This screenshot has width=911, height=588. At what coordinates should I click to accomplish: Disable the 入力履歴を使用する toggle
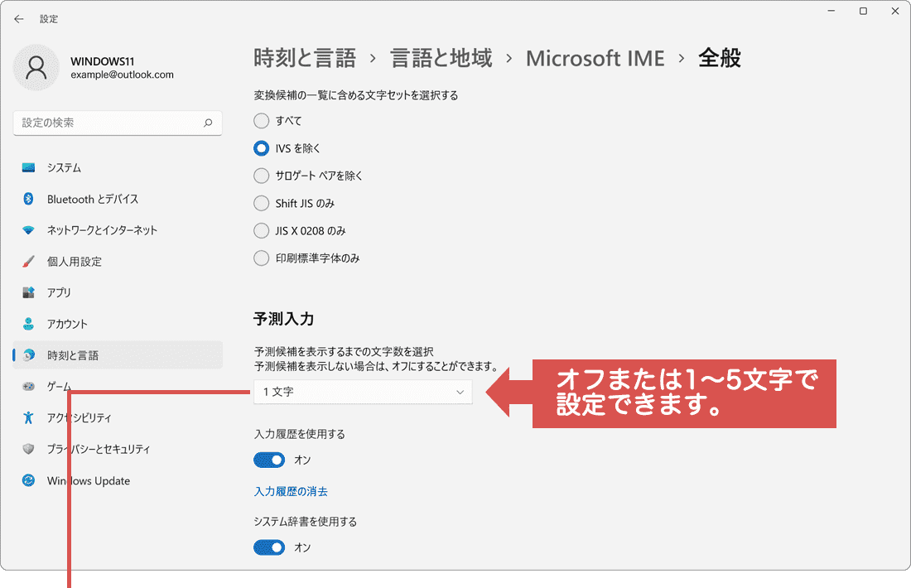tap(268, 460)
